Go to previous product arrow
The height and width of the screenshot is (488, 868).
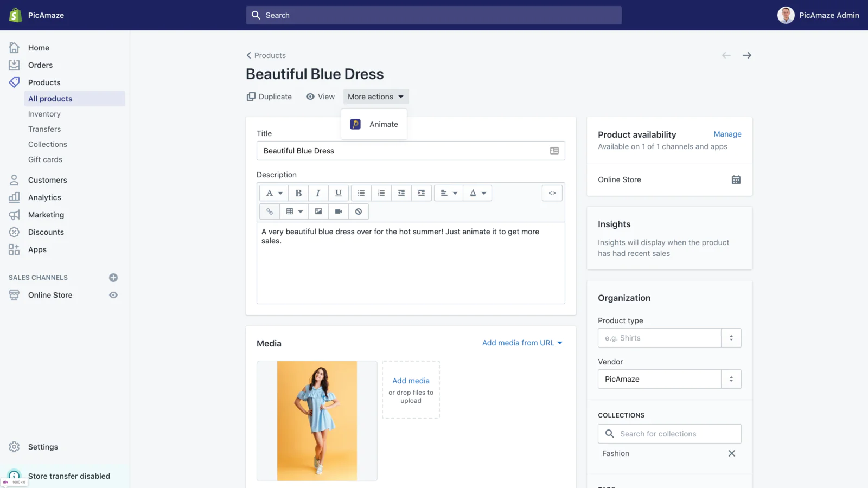pyautogui.click(x=726, y=55)
